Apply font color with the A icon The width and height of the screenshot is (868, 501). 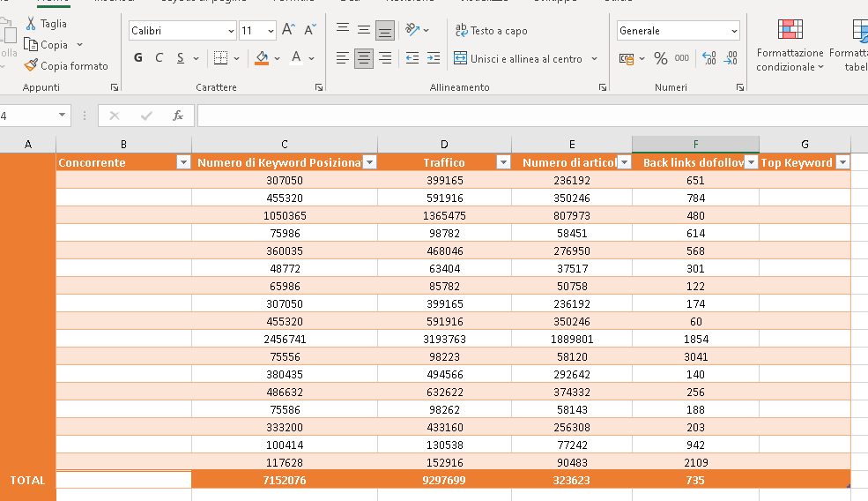tap(296, 57)
